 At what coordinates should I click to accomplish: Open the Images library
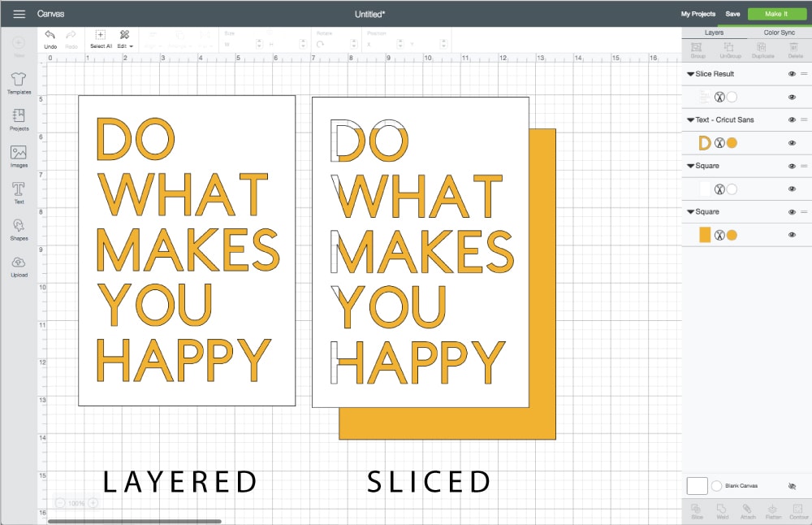pyautogui.click(x=19, y=155)
